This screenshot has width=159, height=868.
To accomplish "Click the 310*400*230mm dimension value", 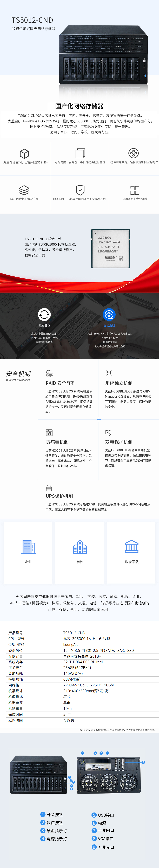I will click(86, 691).
